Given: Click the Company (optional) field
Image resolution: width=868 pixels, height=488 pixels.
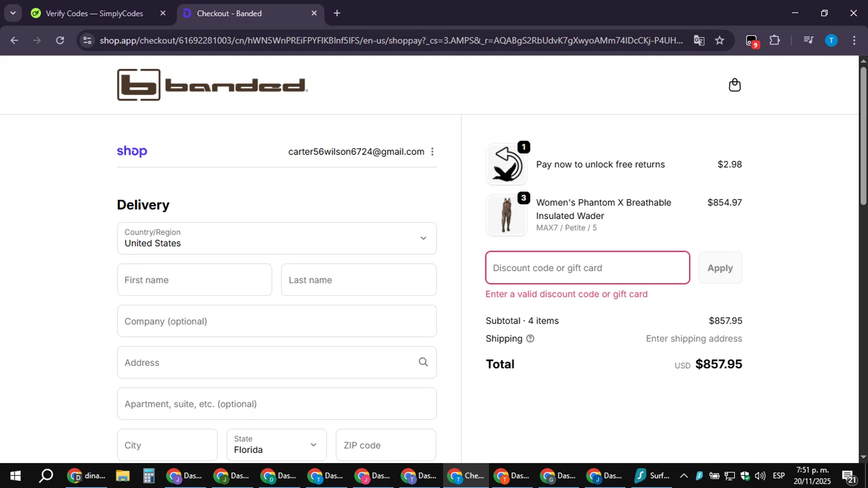Looking at the screenshot, I should pyautogui.click(x=277, y=321).
